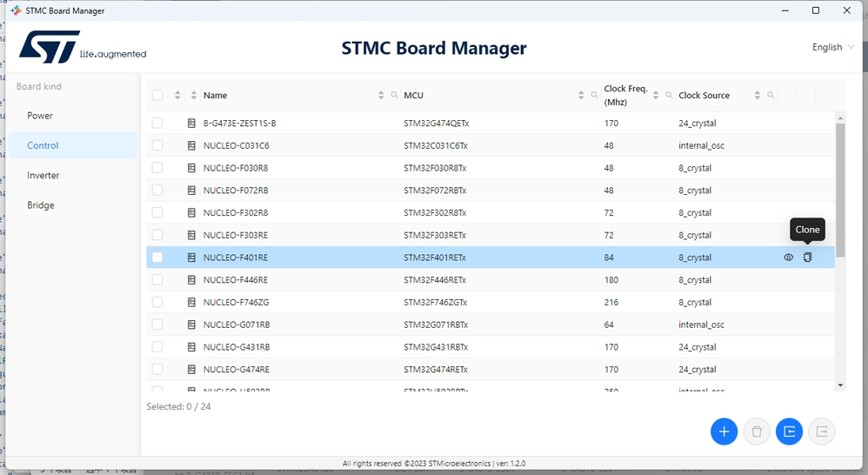This screenshot has height=475, width=868.
Task: Click the STM32G431RBTx MCU cell
Action: pos(436,347)
